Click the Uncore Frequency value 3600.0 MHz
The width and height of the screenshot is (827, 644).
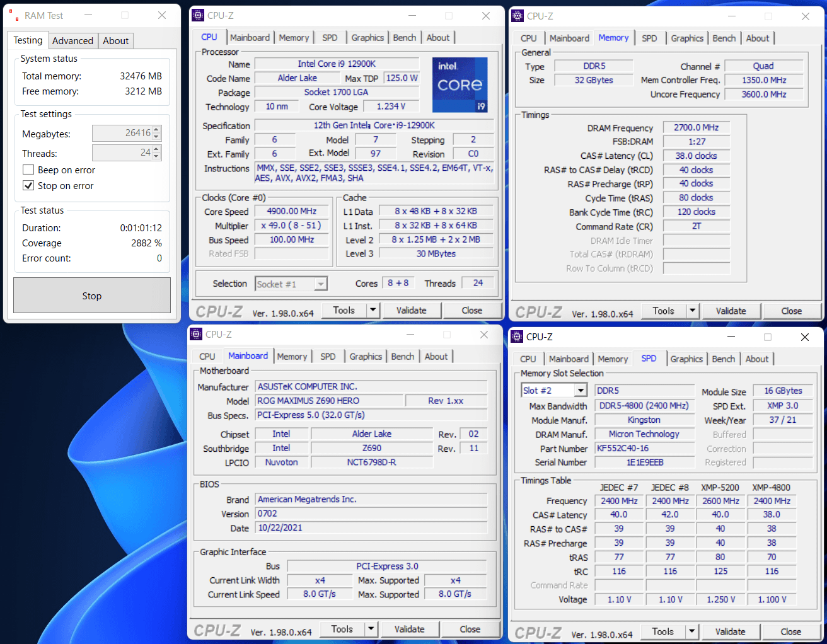[764, 94]
